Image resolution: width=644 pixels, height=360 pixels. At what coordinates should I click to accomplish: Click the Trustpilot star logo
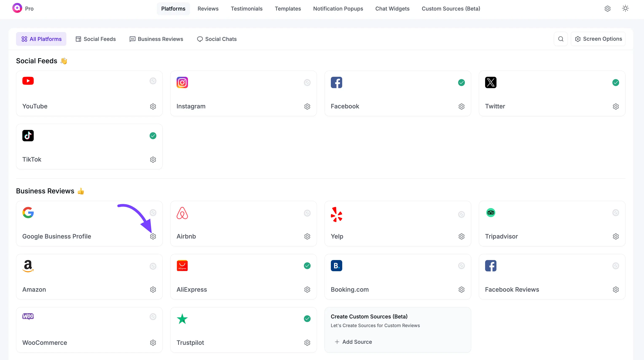(182, 319)
